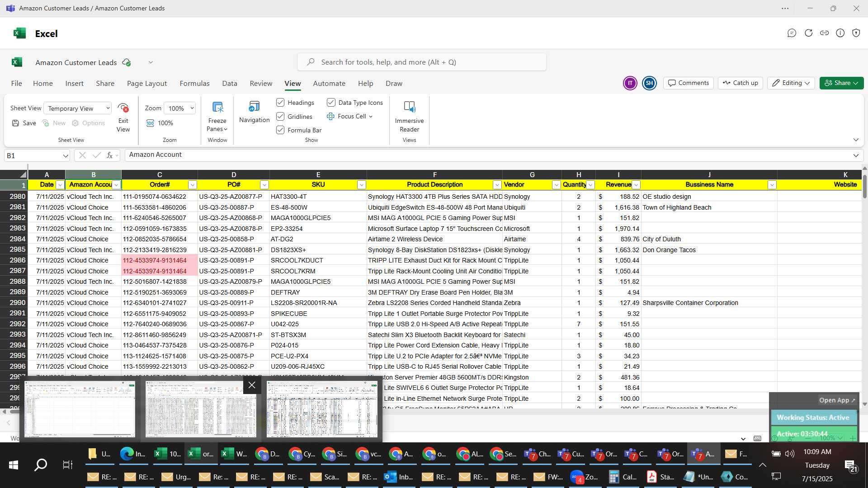Click Open App on the overlay

837,400
